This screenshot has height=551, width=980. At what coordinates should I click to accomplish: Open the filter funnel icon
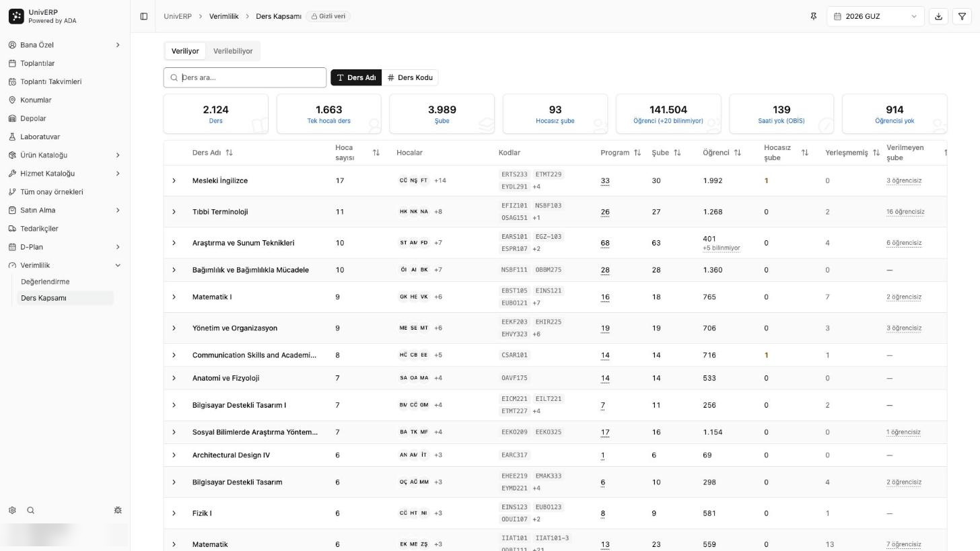tap(962, 16)
